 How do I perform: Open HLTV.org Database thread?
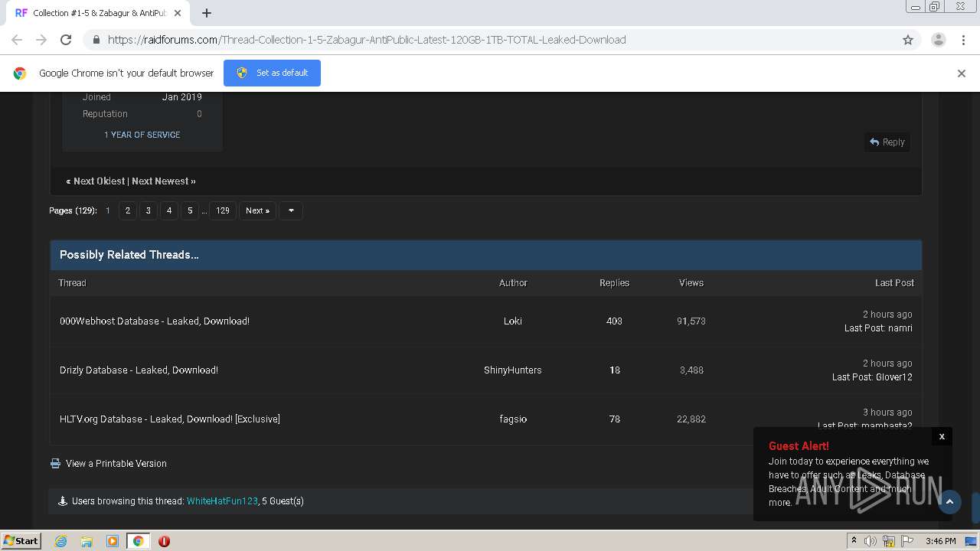170,419
